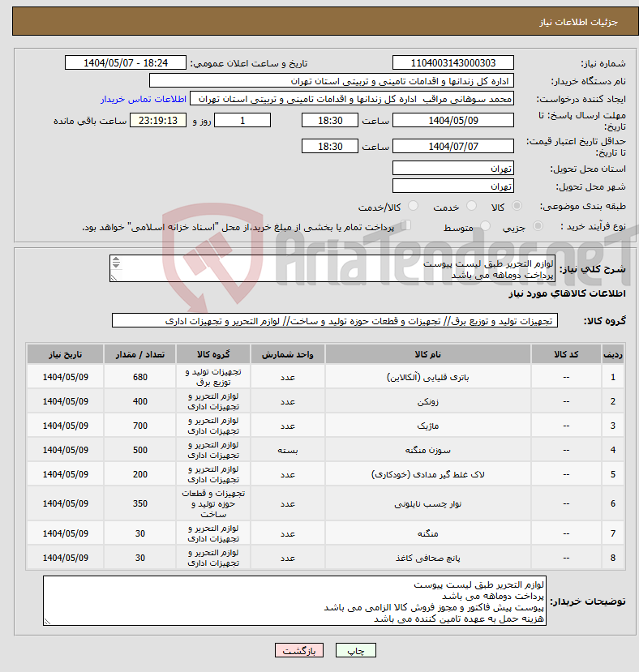
Task: Click the response deadline date 1404/05/09 field
Action: 452,121
